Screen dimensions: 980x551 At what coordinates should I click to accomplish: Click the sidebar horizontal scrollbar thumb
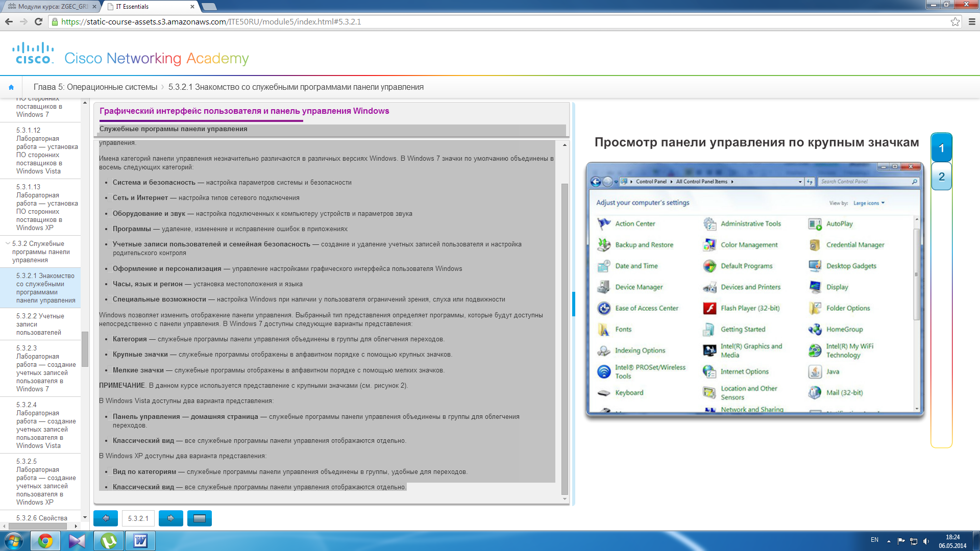37,526
